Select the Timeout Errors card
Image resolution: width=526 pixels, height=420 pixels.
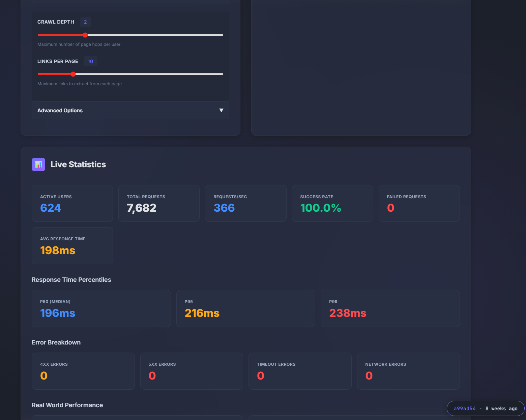300,371
